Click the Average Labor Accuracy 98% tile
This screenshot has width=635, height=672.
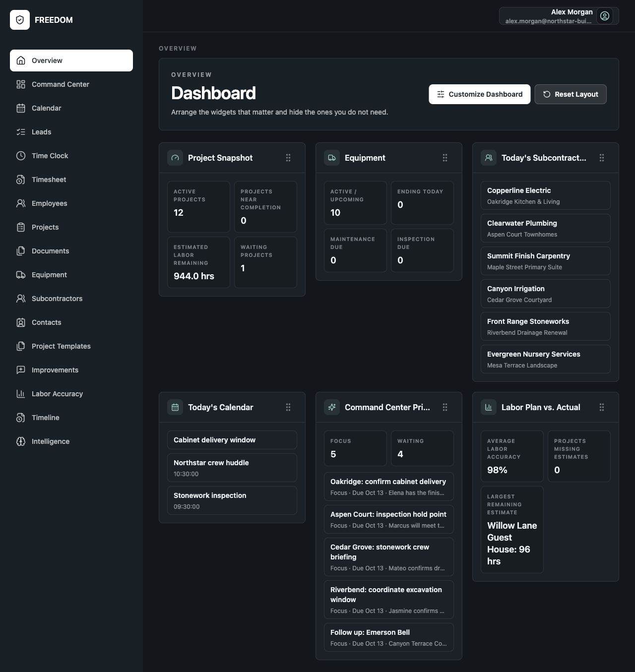click(512, 456)
